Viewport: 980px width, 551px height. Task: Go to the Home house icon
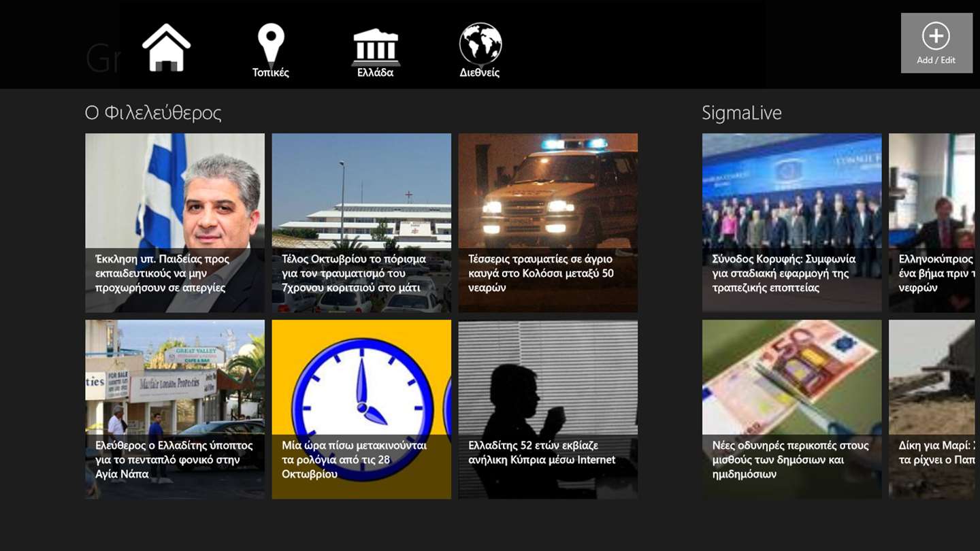click(x=166, y=48)
